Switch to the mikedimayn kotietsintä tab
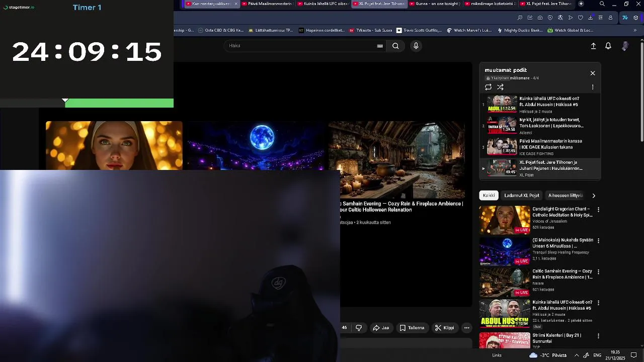The height and width of the screenshot is (362, 644). coord(490,4)
